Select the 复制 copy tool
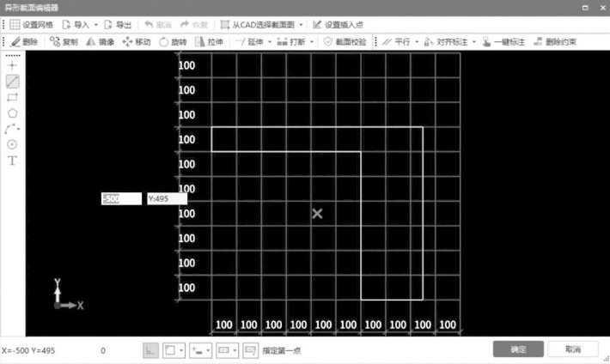 64,42
